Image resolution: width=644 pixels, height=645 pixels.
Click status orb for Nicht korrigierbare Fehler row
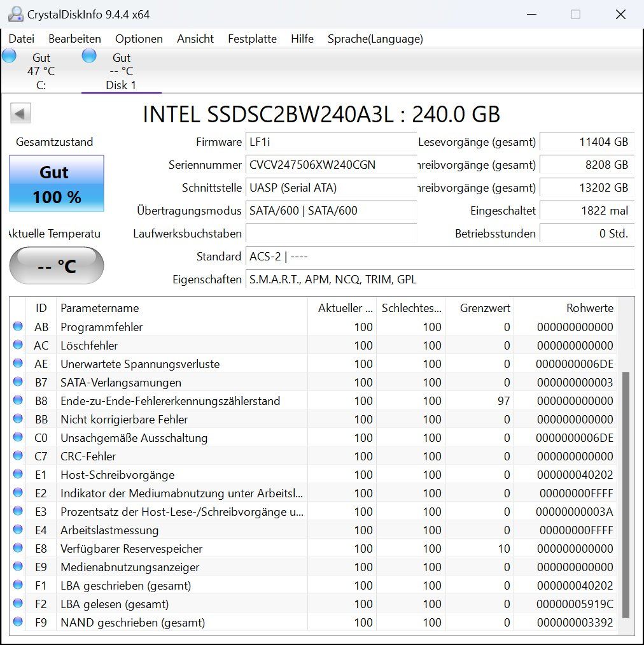pos(18,419)
